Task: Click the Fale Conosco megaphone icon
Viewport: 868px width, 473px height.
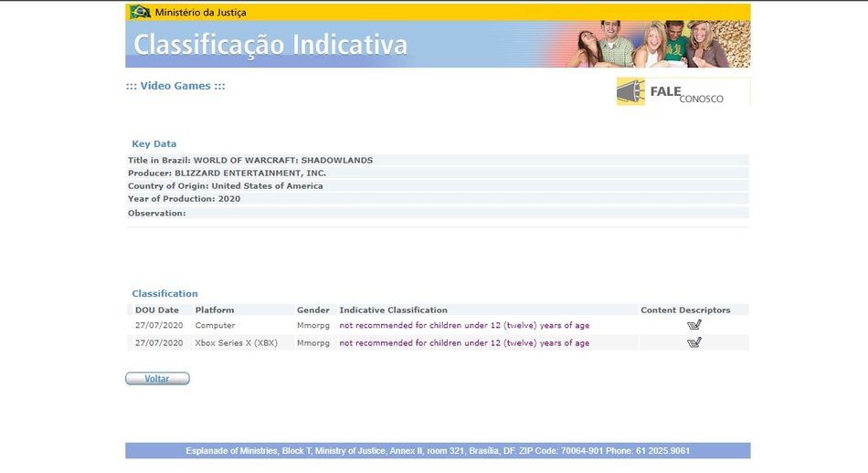Action: tap(630, 91)
